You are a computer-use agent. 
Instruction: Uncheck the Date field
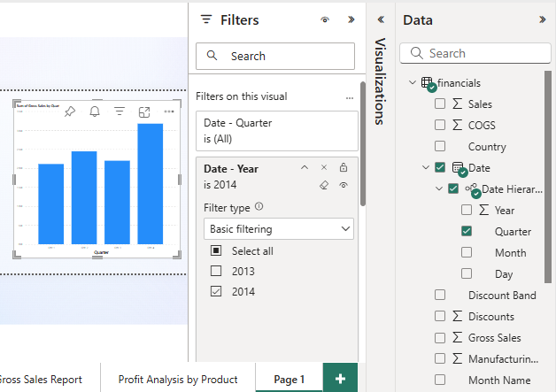click(440, 167)
